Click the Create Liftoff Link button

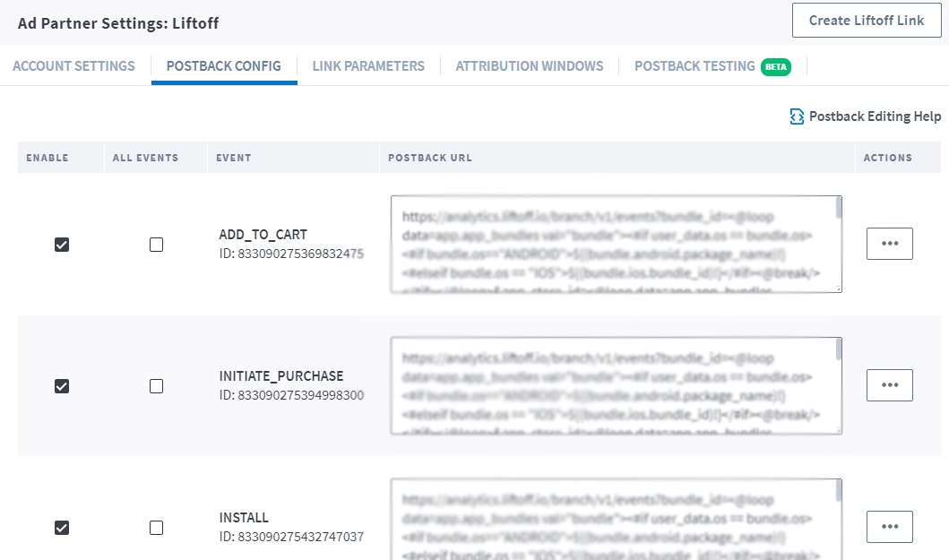(x=867, y=21)
